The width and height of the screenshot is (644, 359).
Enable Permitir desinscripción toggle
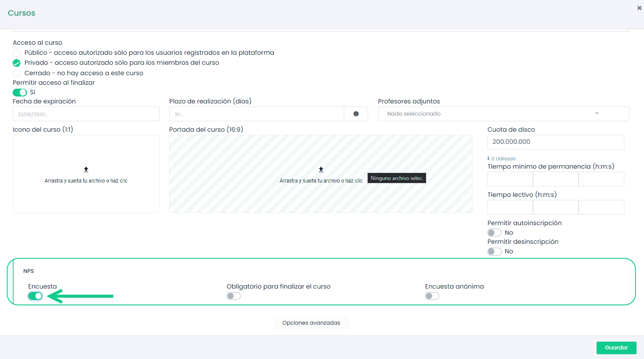point(494,251)
